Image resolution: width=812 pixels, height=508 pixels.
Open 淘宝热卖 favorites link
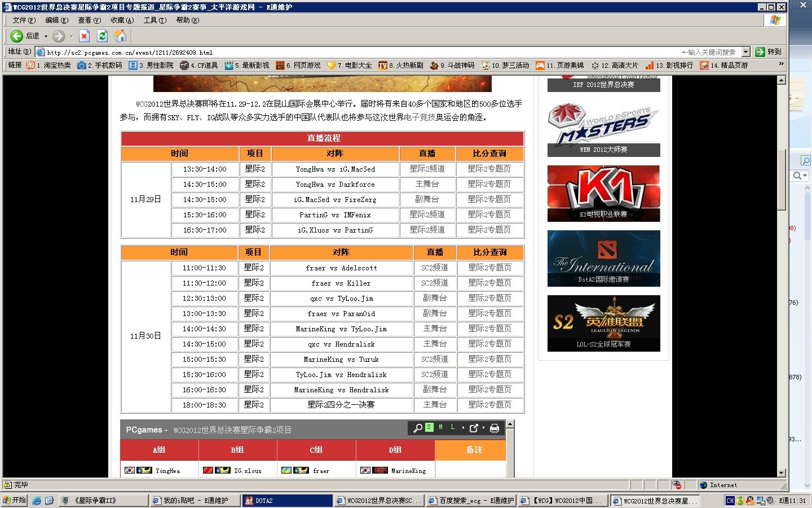pos(48,65)
